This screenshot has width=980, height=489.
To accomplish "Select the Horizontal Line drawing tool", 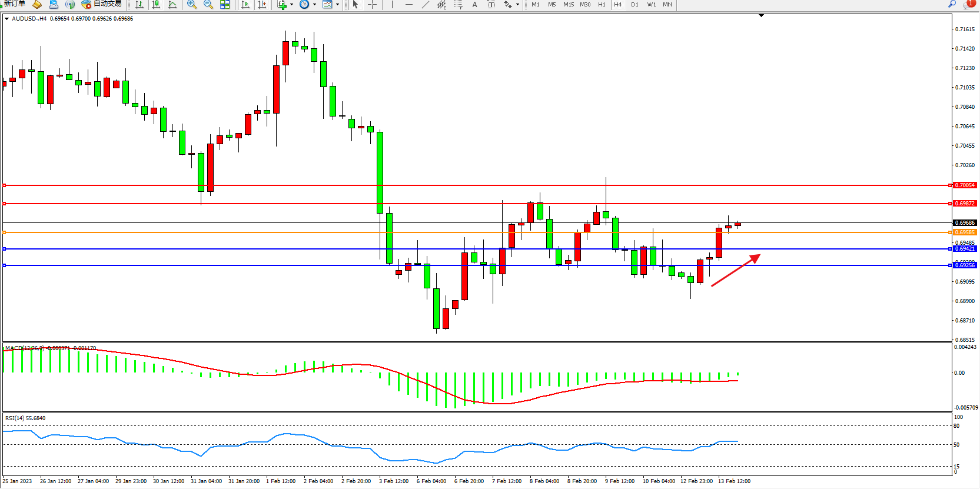I will pos(409,5).
